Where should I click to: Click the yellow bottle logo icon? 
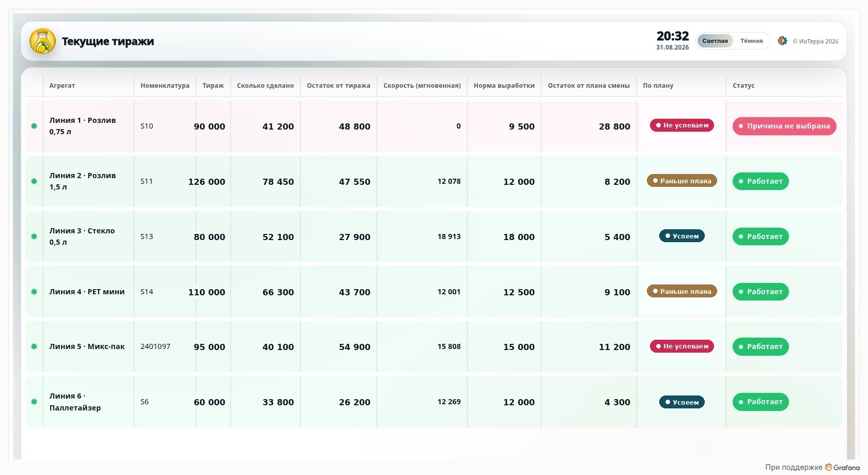click(x=42, y=41)
